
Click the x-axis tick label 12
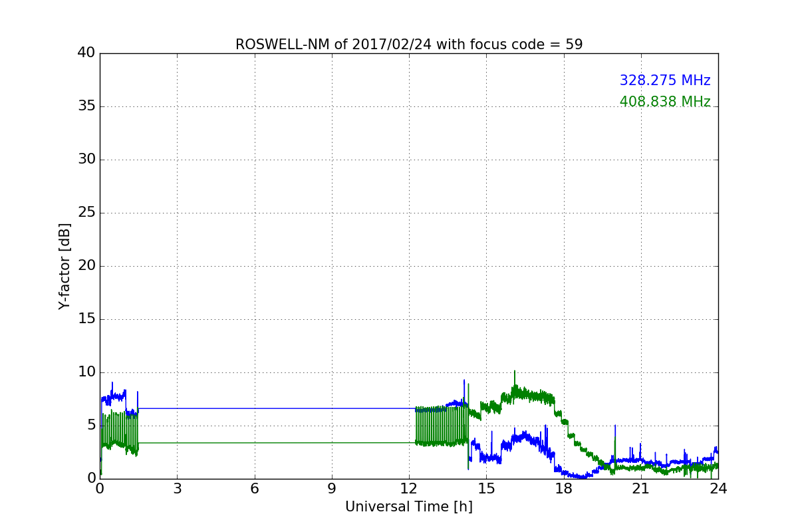pyautogui.click(x=409, y=488)
